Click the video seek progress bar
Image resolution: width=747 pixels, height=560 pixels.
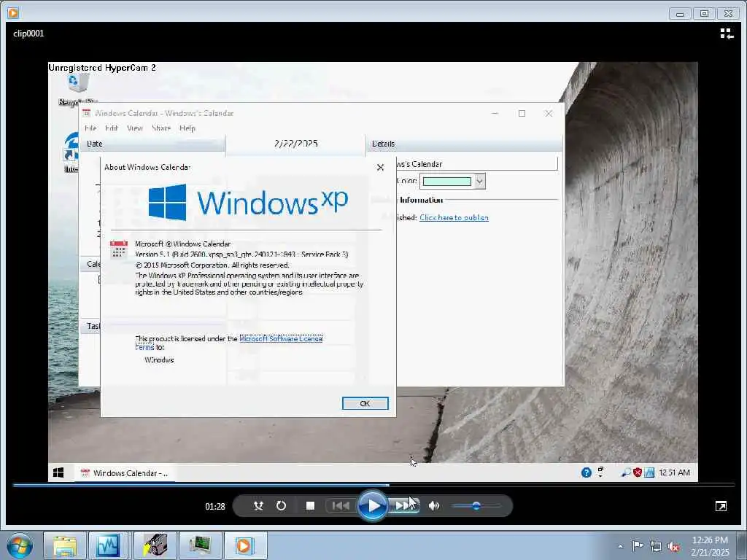[x=373, y=485]
